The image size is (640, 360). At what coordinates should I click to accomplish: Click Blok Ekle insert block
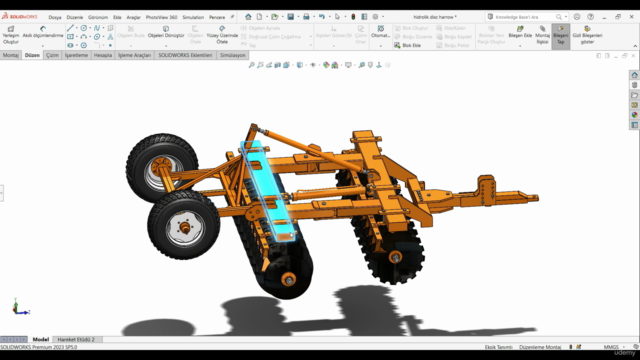pos(407,45)
